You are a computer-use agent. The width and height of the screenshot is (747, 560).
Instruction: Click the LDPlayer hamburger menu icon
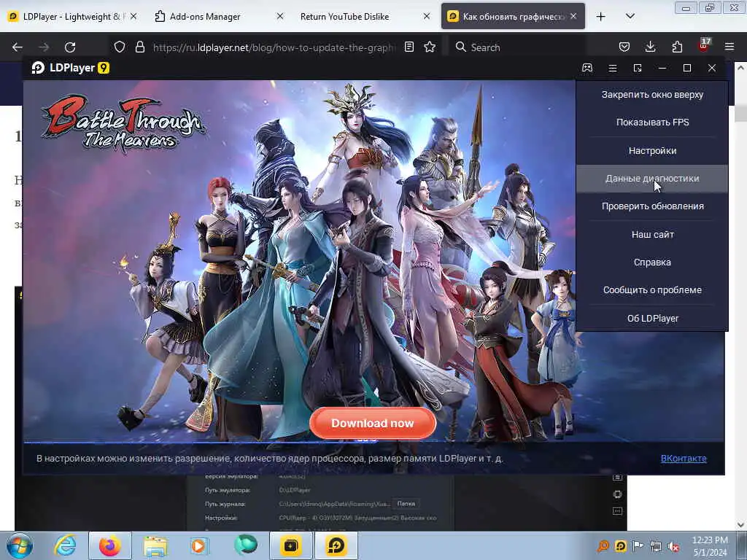613,68
